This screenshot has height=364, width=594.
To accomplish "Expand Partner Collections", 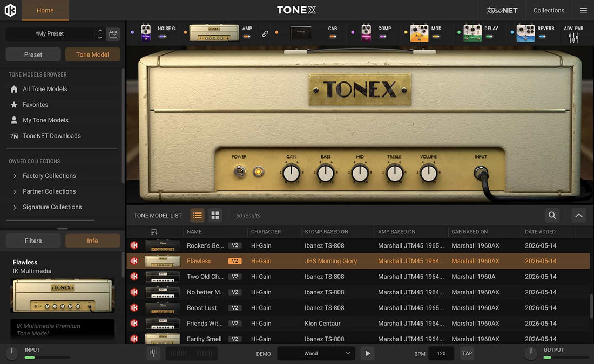I will point(15,191).
